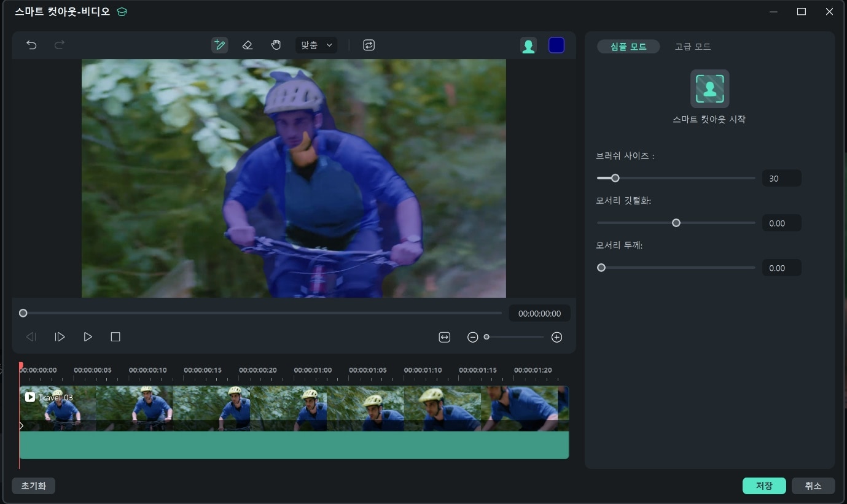Open the blue overlay color swatch
The image size is (847, 504).
(x=556, y=45)
